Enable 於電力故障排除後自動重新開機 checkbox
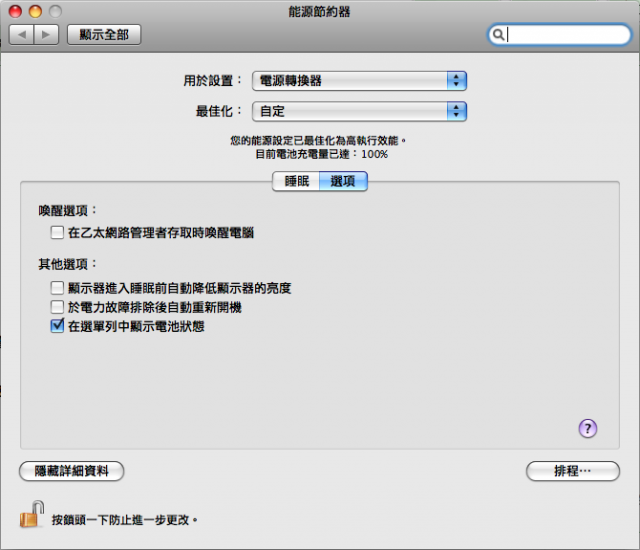This screenshot has width=640, height=550. (57, 307)
